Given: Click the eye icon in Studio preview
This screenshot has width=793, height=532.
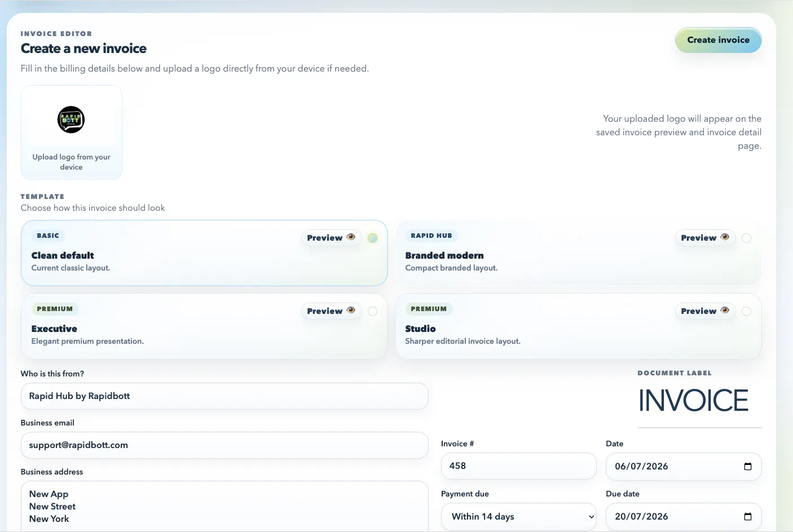Looking at the screenshot, I should tap(725, 311).
